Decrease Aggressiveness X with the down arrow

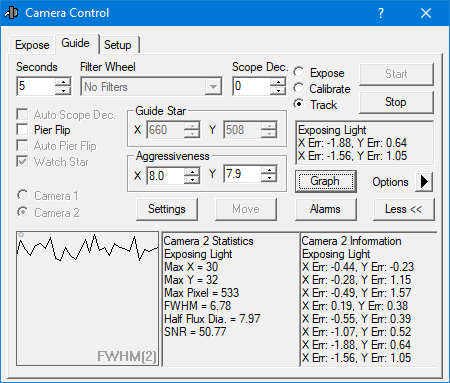click(x=192, y=180)
